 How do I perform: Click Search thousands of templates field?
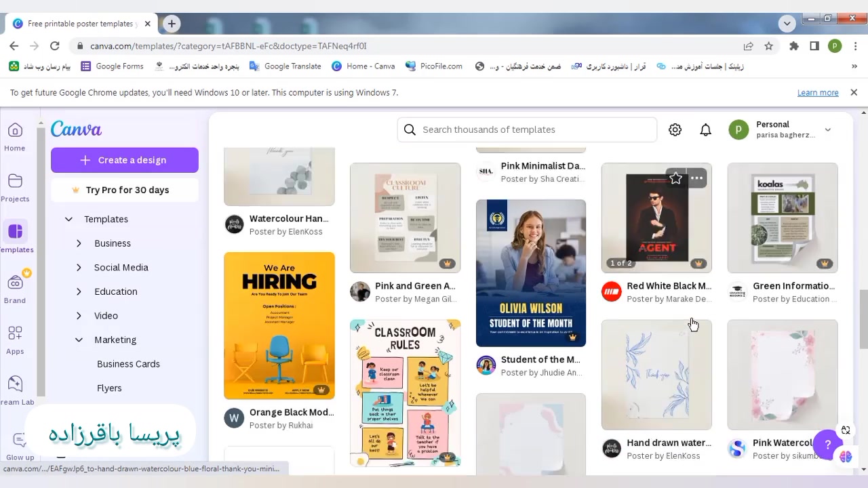(527, 129)
